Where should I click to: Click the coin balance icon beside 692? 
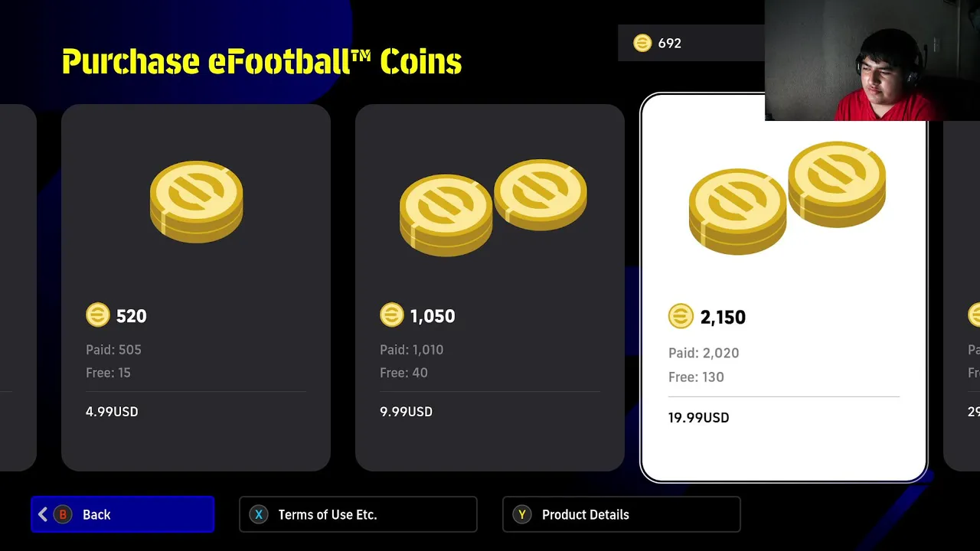pyautogui.click(x=642, y=44)
